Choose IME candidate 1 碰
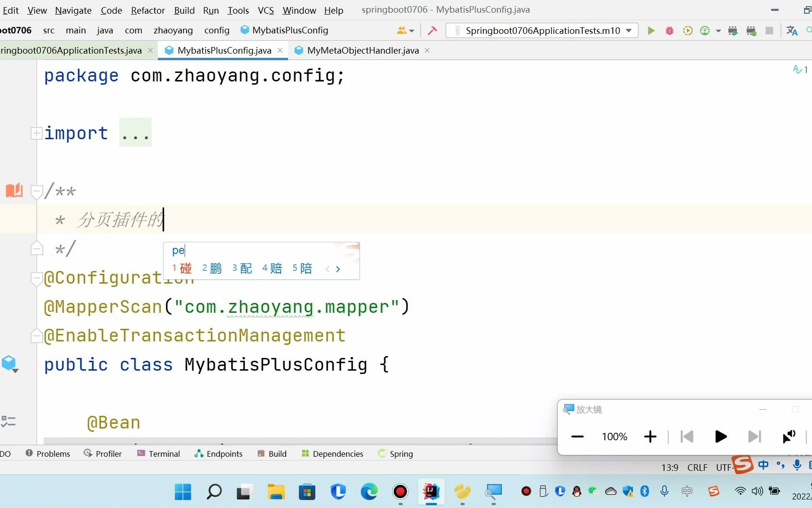The height and width of the screenshot is (508, 812). click(182, 268)
